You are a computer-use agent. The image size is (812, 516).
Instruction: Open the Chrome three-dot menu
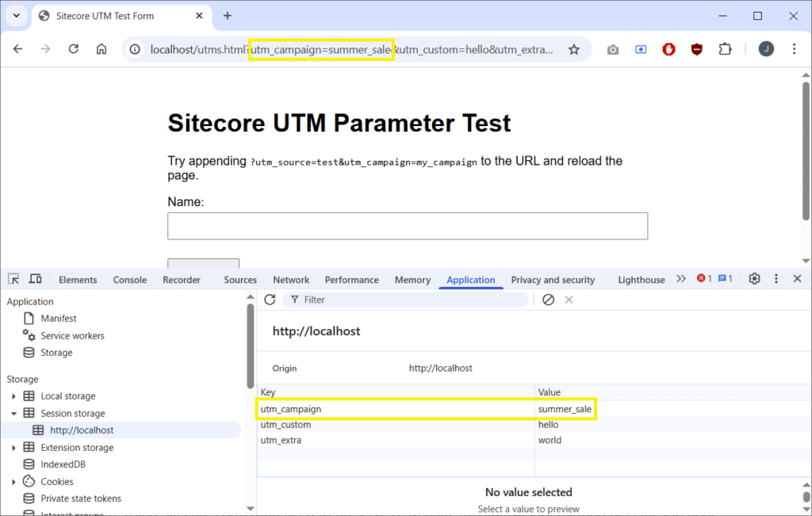point(794,49)
